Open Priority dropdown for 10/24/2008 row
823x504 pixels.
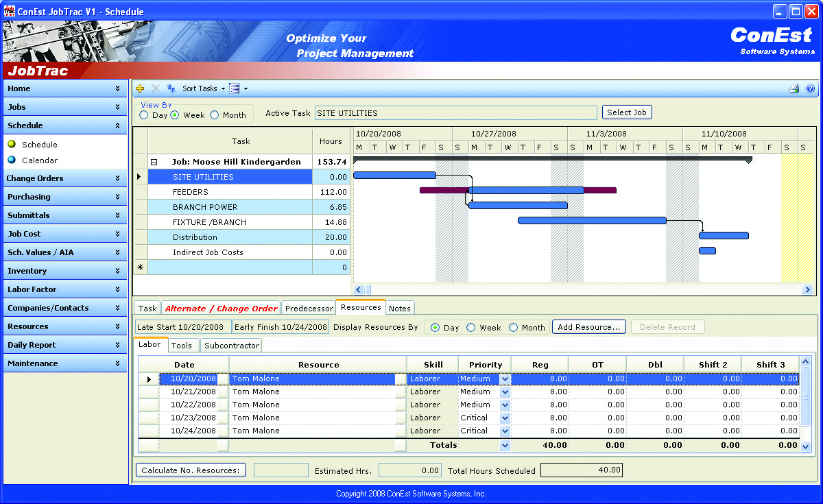(505, 431)
